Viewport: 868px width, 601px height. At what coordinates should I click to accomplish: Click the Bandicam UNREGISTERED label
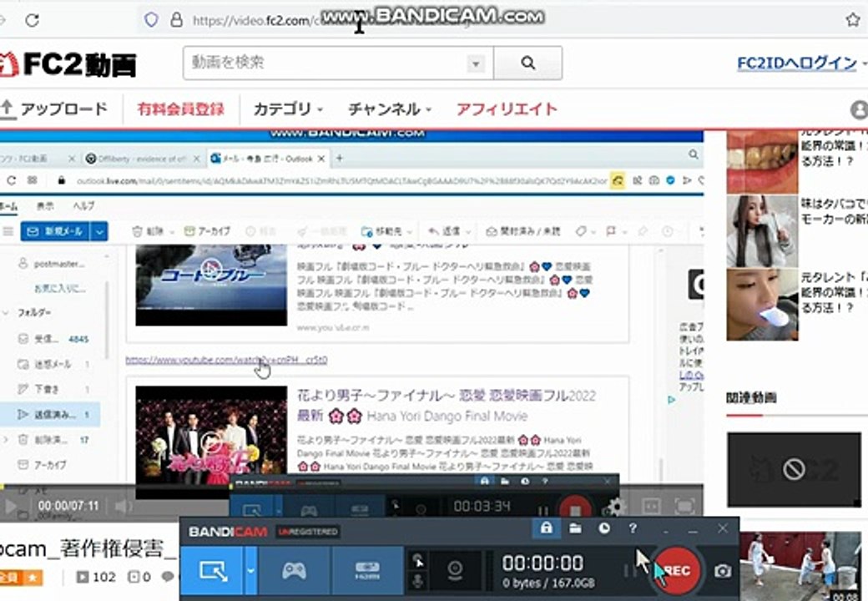(308, 532)
